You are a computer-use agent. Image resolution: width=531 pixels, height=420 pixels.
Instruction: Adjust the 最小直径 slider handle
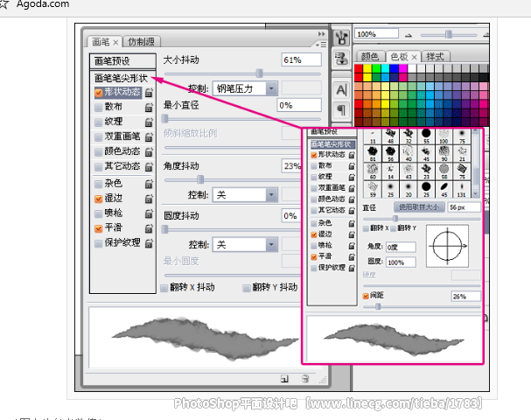point(165,118)
